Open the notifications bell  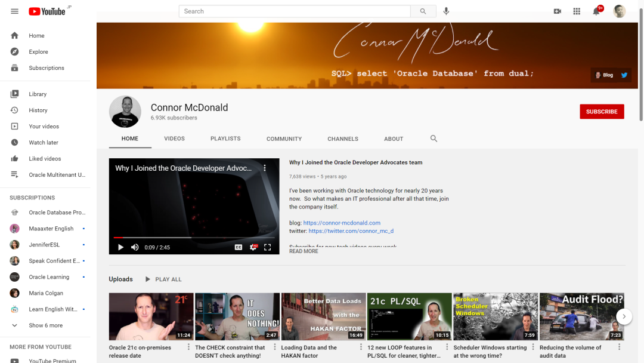[x=596, y=11]
